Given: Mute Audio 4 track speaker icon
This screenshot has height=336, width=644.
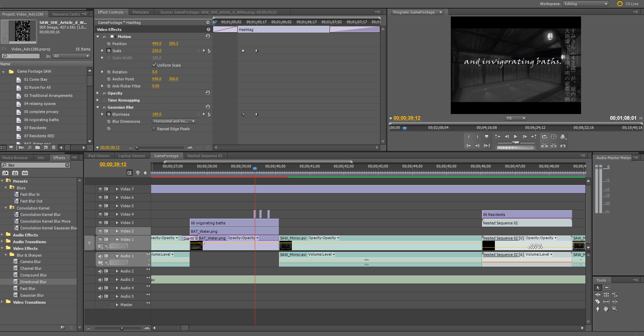Looking at the screenshot, I should point(100,288).
